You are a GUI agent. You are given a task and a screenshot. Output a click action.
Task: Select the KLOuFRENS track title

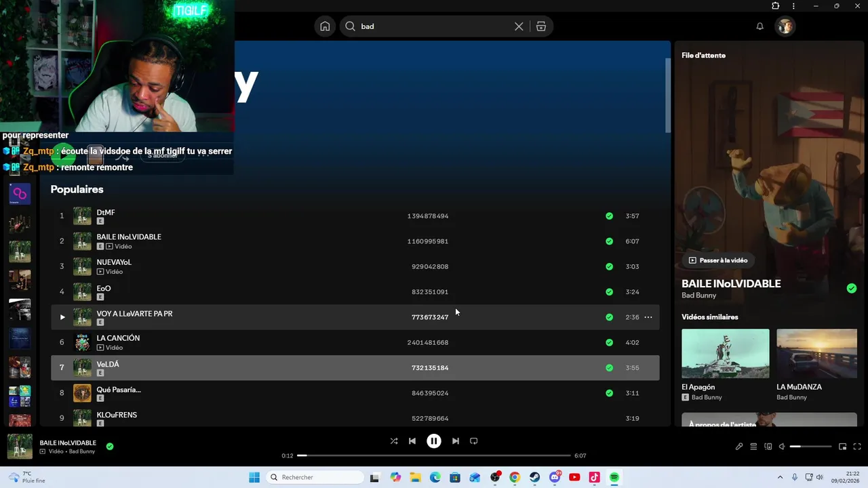point(117,415)
